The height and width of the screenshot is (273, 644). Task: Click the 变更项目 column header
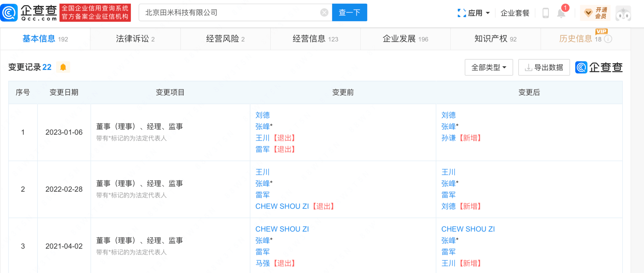[170, 92]
